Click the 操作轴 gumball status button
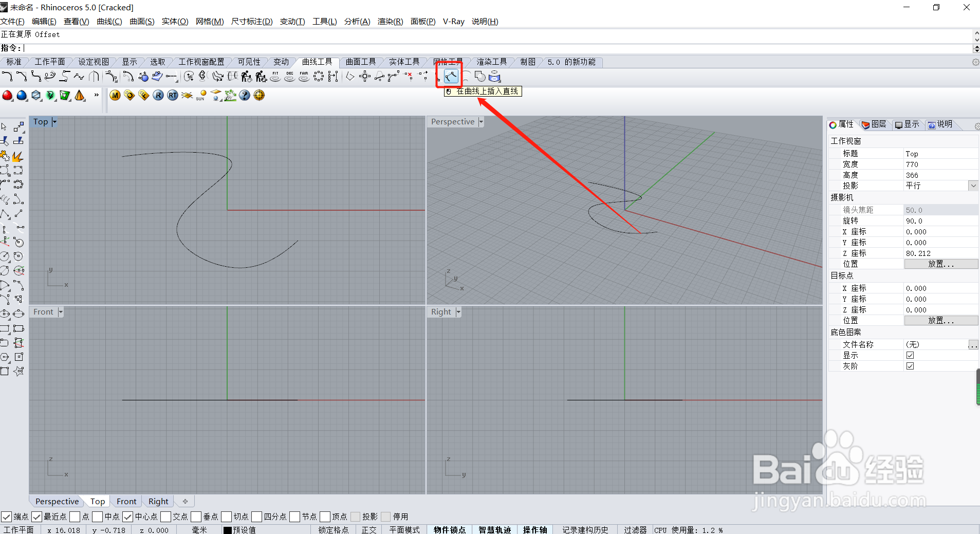980x534 pixels. tap(535, 530)
